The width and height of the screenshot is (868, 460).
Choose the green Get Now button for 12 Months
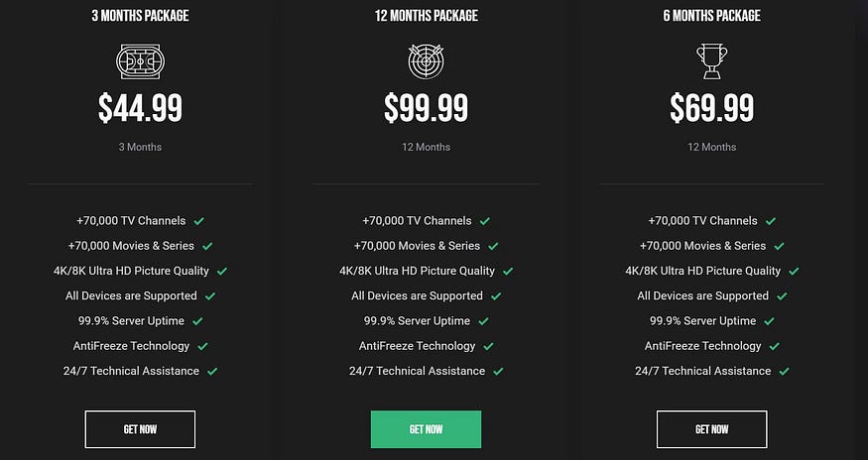click(x=426, y=429)
